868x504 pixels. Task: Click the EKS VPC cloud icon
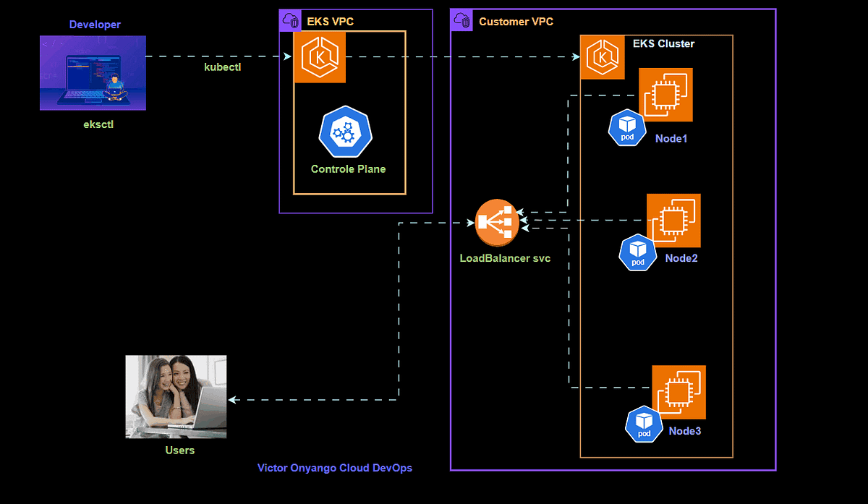289,21
